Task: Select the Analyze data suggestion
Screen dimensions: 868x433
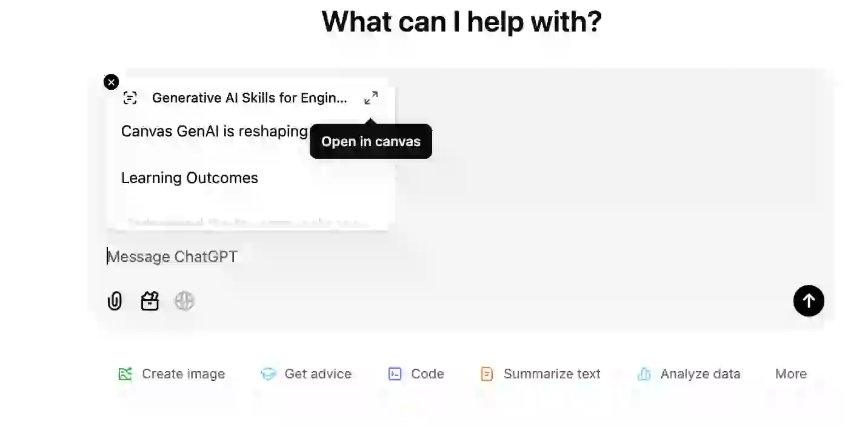Action: pos(689,374)
